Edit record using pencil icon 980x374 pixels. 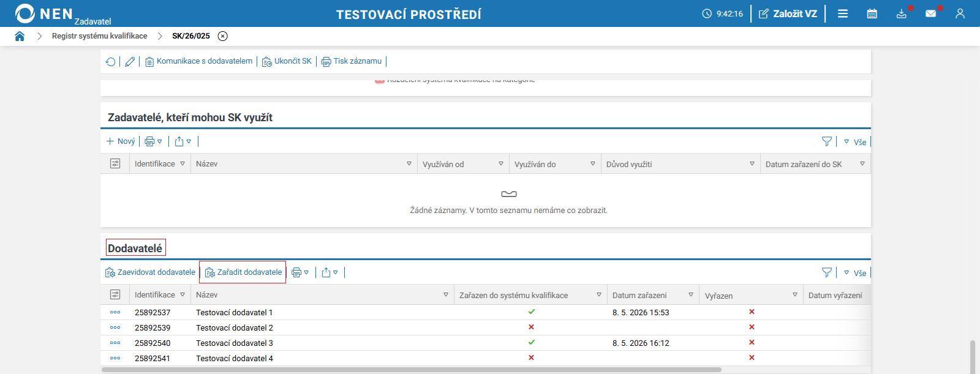(x=130, y=61)
